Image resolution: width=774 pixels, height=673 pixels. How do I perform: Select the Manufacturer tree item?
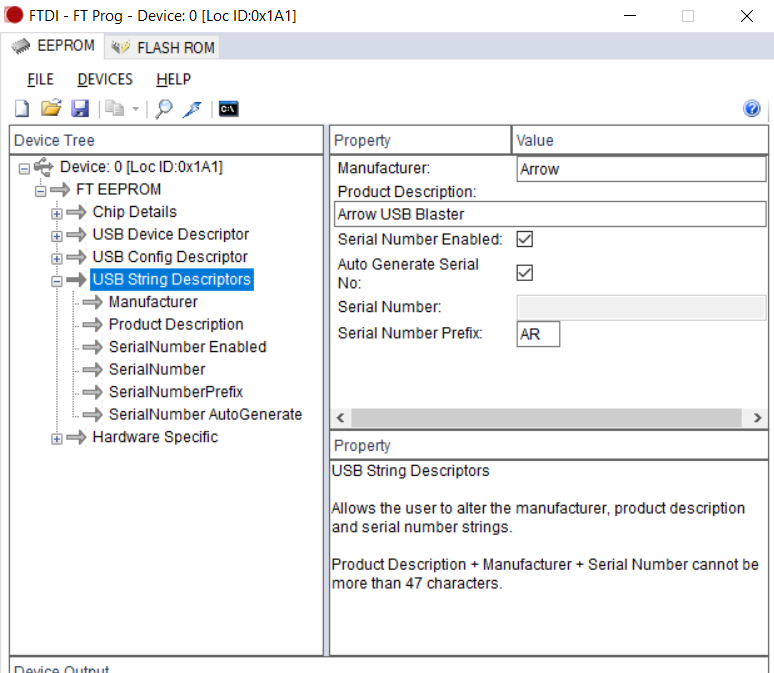pos(153,302)
